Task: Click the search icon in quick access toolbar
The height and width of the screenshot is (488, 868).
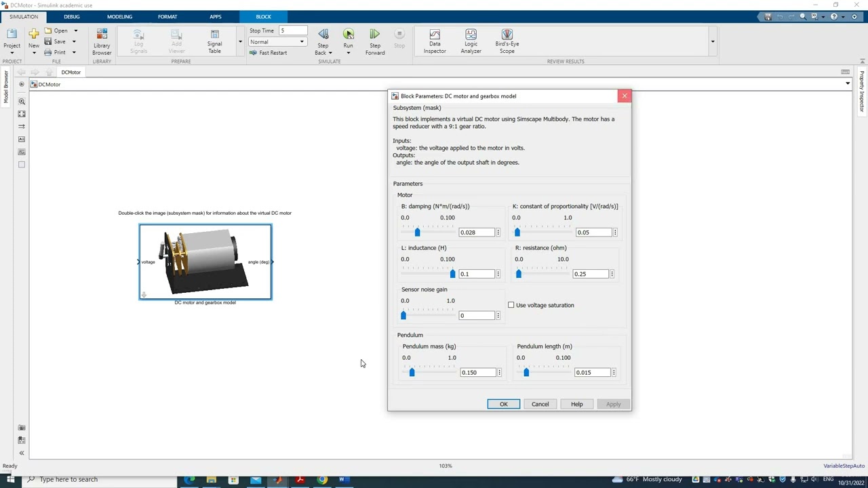Action: point(802,17)
